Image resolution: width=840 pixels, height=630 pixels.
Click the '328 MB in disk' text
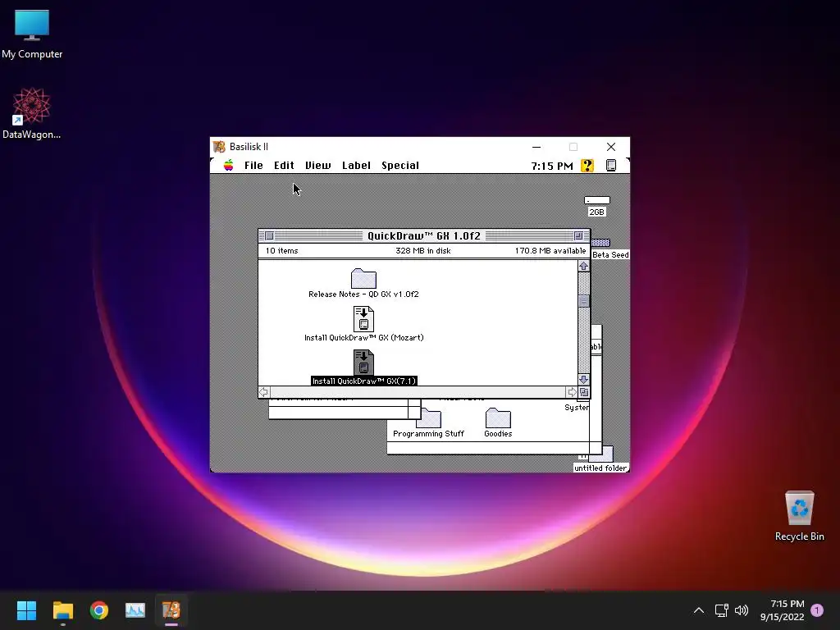pos(423,251)
